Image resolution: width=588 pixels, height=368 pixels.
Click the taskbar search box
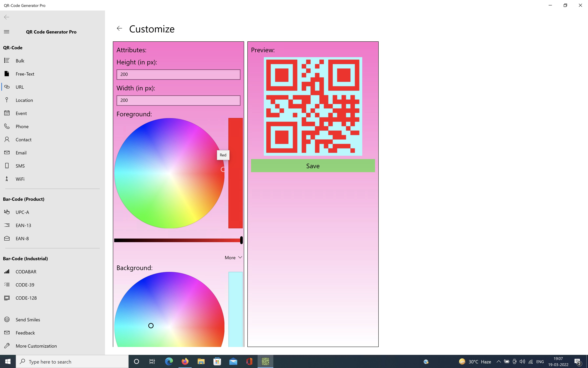pyautogui.click(x=72, y=361)
